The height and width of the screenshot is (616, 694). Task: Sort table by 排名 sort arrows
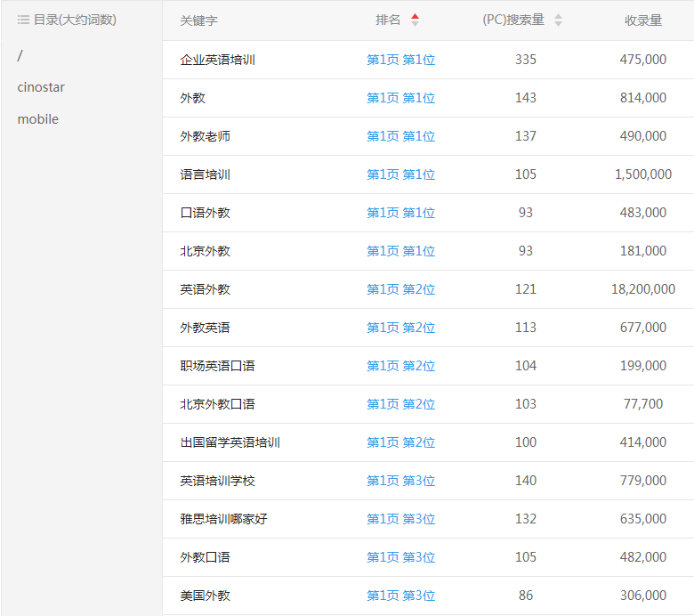(416, 20)
